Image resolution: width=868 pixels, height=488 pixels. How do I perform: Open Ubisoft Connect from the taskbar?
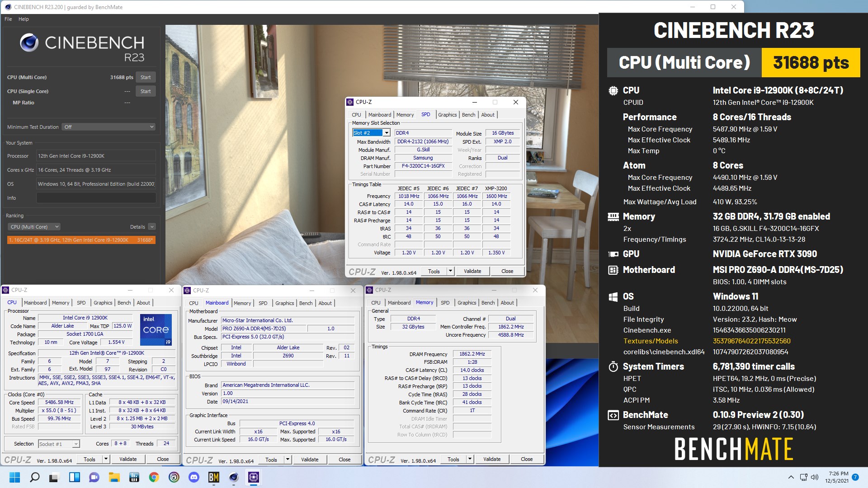174,477
